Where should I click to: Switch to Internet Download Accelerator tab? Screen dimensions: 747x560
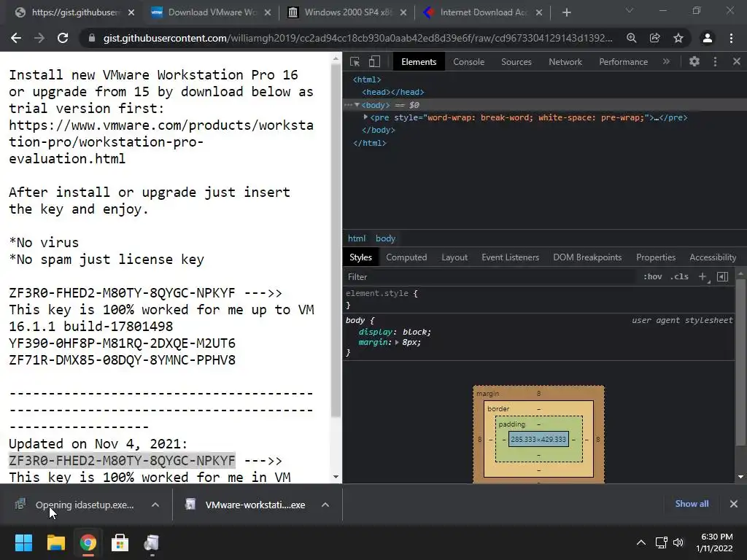click(483, 12)
